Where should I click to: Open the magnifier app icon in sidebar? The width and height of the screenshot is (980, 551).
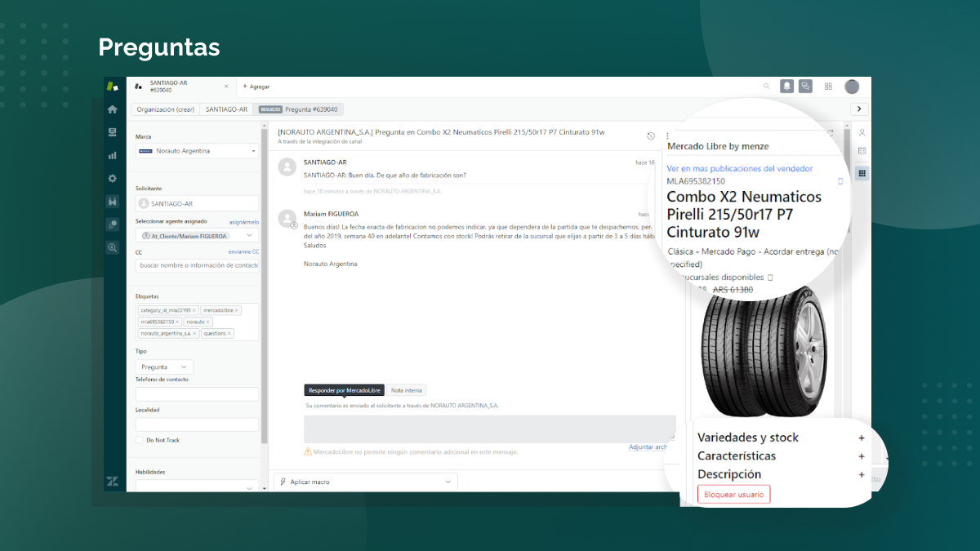click(113, 247)
